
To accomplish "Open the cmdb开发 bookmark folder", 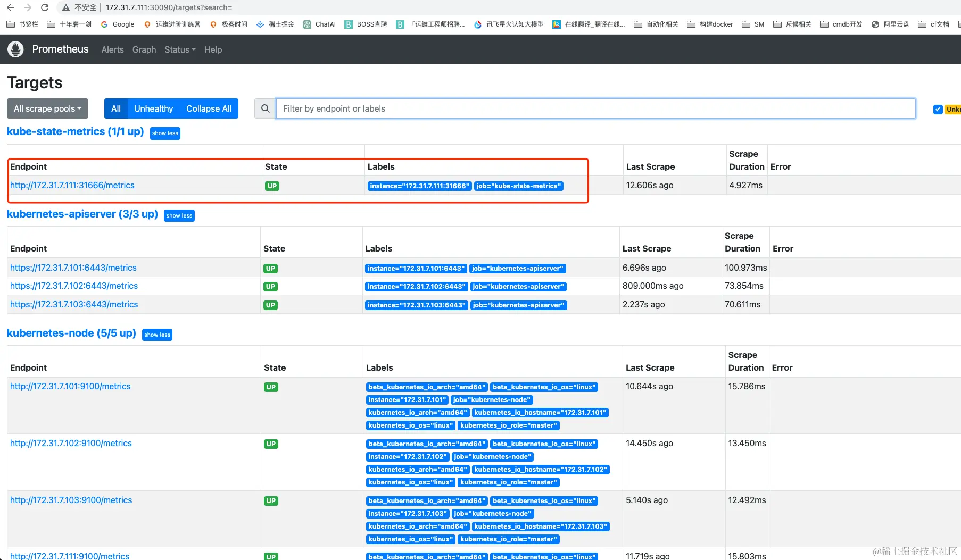I will point(841,24).
